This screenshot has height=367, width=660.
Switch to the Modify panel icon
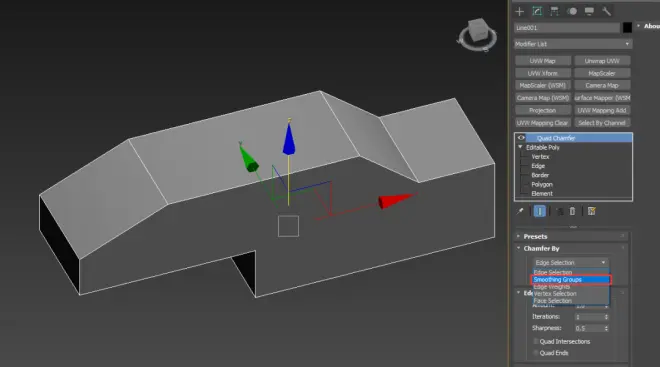(x=537, y=11)
